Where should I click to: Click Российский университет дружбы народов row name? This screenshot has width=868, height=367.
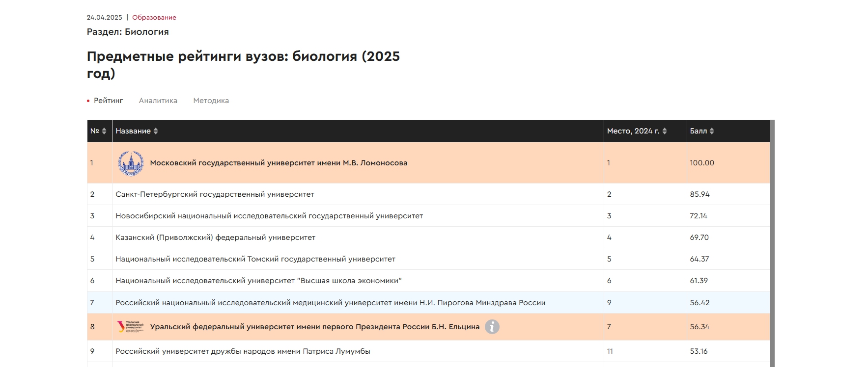(x=243, y=351)
